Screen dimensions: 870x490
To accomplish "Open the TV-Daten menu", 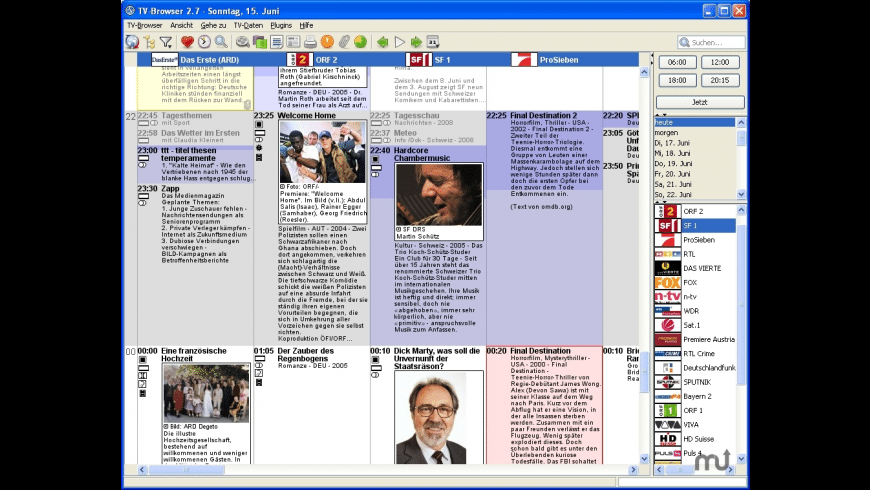I will pyautogui.click(x=248, y=26).
